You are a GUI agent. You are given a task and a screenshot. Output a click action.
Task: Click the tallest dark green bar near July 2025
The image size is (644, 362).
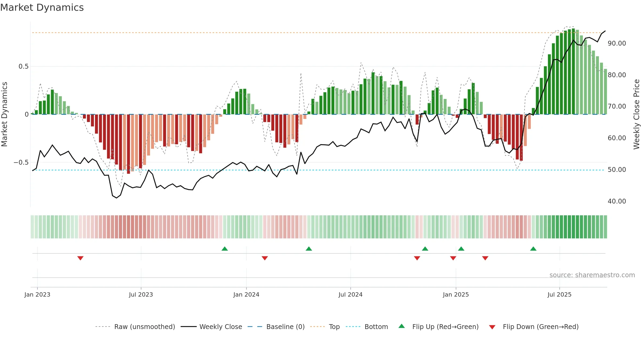click(x=573, y=71)
